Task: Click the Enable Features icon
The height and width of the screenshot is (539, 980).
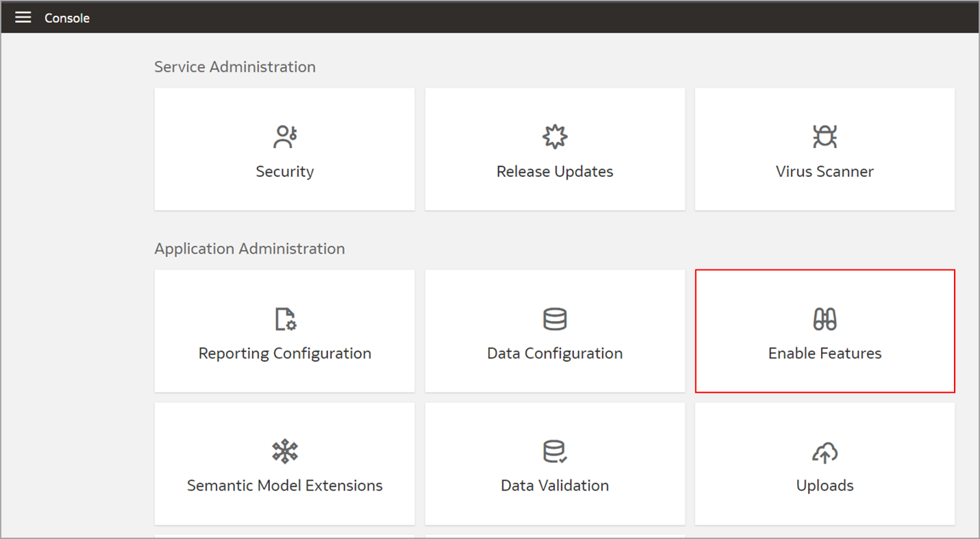Action: pyautogui.click(x=824, y=318)
